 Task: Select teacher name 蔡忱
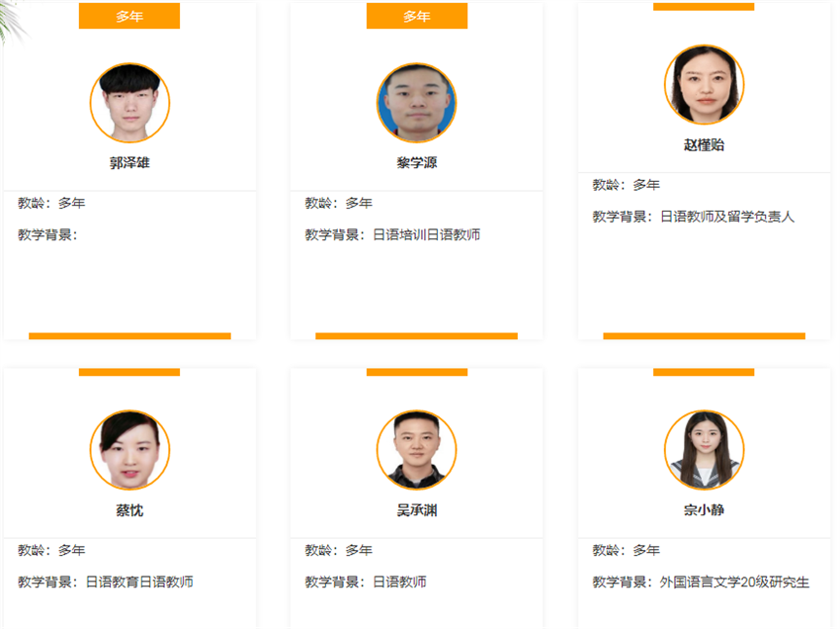pyautogui.click(x=129, y=510)
